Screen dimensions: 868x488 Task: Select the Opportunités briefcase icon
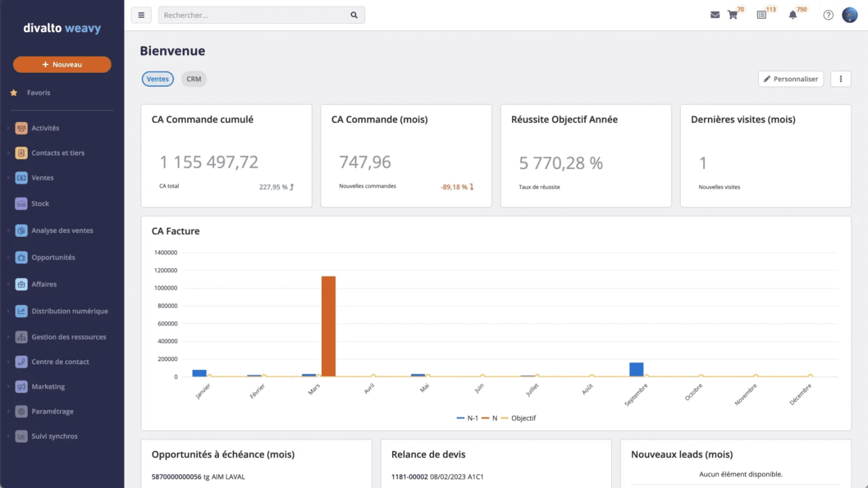tap(22, 258)
